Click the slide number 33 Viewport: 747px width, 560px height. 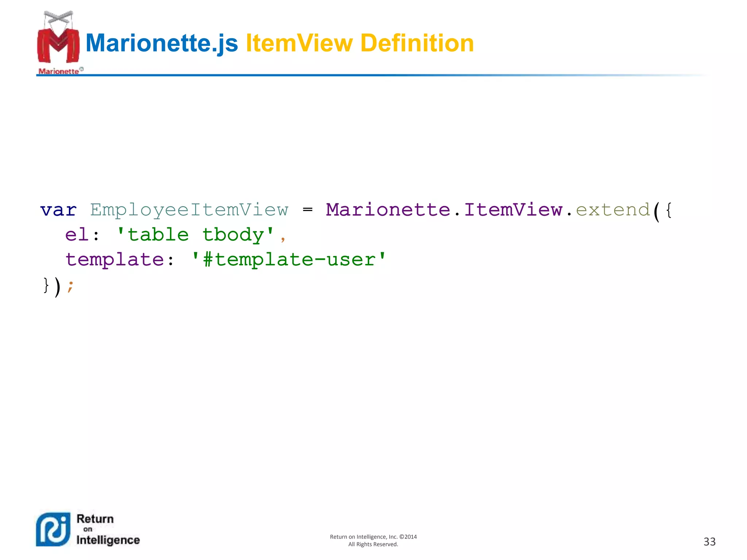[x=709, y=541]
